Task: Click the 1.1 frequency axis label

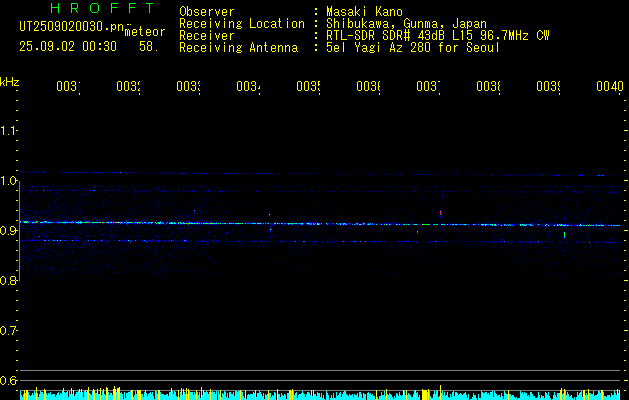Action: click(8, 130)
